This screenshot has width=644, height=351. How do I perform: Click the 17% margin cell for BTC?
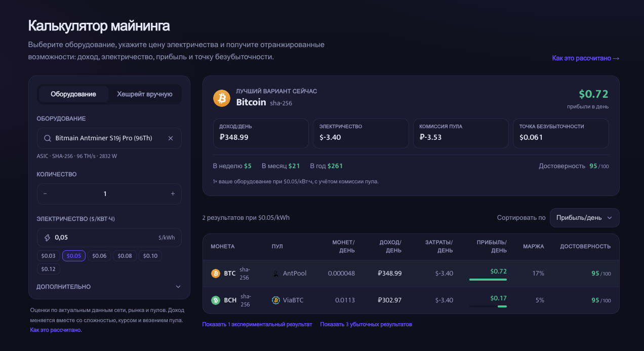(x=538, y=274)
